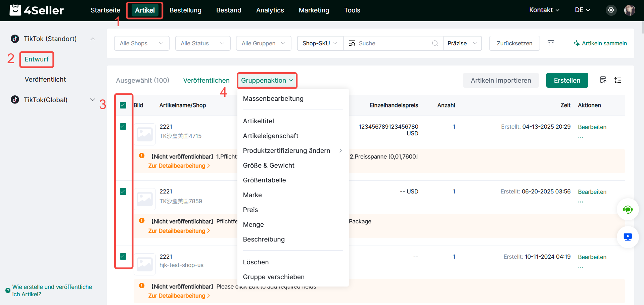644x305 pixels.
Task: Open Veröffentlicht in the sidebar
Action: (45, 80)
